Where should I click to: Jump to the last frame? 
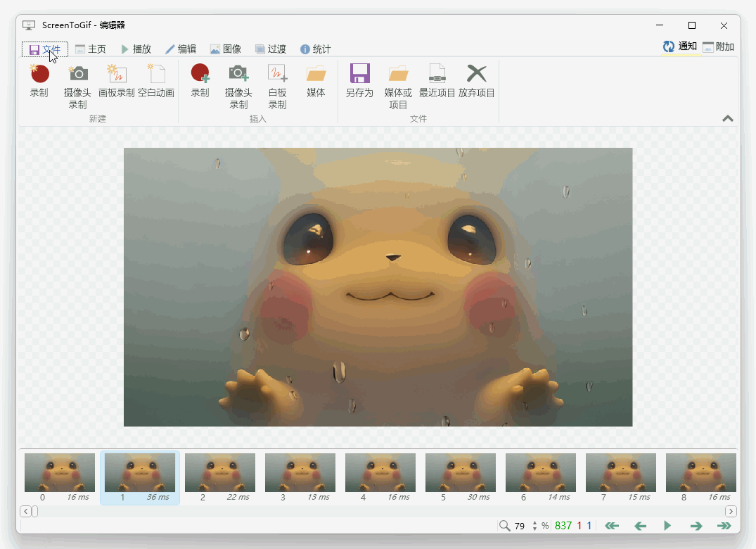(x=724, y=526)
